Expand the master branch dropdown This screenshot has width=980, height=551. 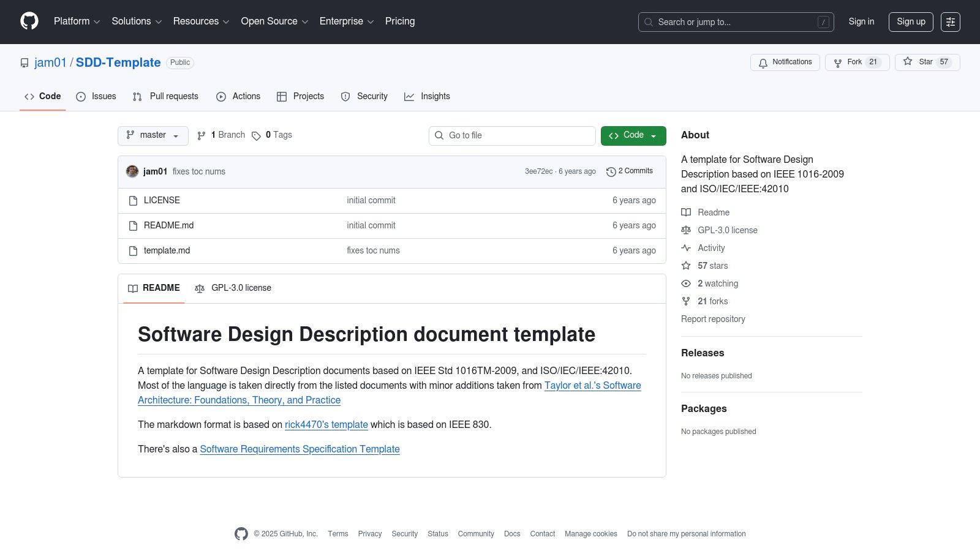point(153,135)
